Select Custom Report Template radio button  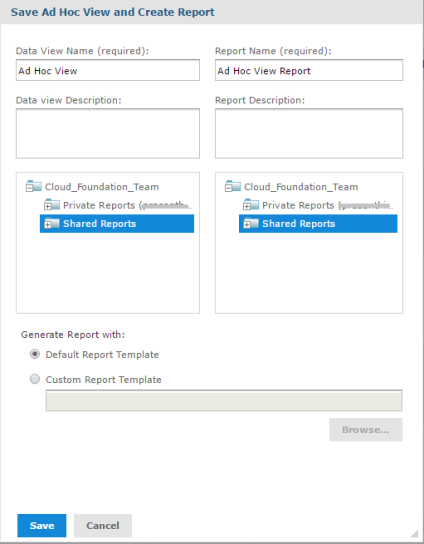click(35, 379)
